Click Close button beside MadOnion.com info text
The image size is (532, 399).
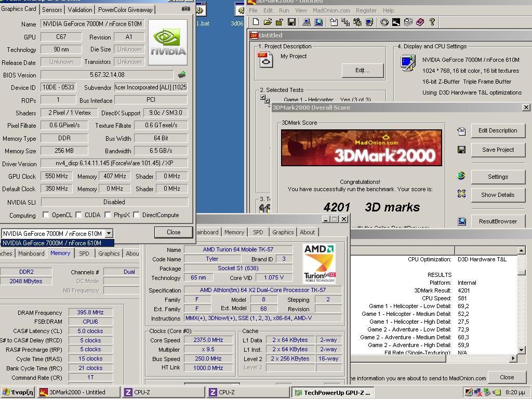coord(507,377)
